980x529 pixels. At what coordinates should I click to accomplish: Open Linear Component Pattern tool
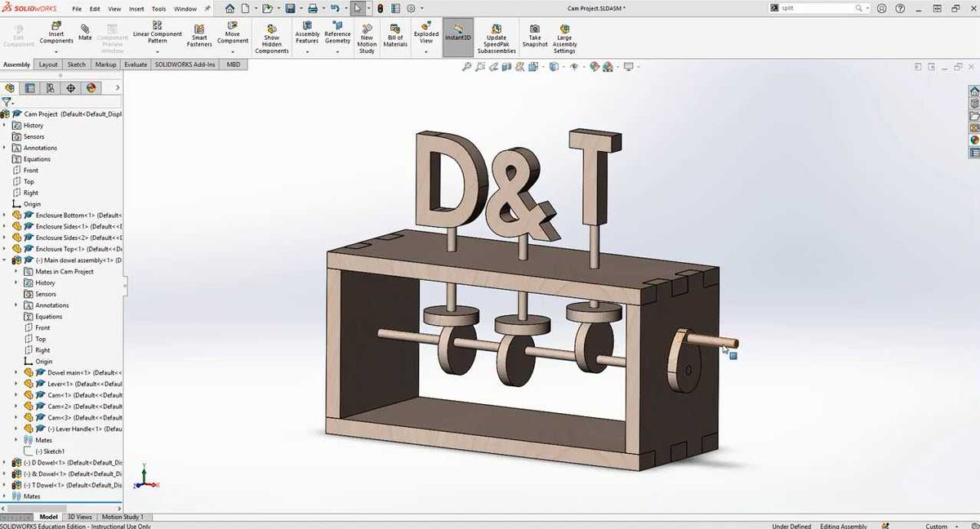157,33
